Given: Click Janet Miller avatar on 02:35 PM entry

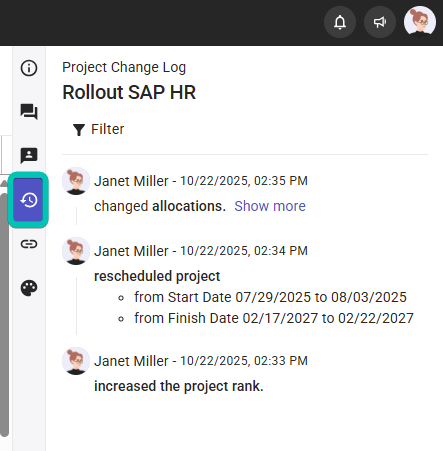Looking at the screenshot, I should point(76,181).
